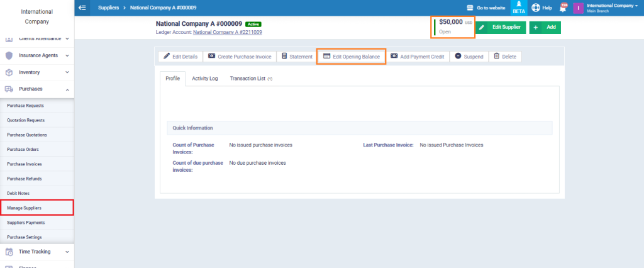
Task: Click the Edit Opening Balance button
Action: pyautogui.click(x=351, y=57)
